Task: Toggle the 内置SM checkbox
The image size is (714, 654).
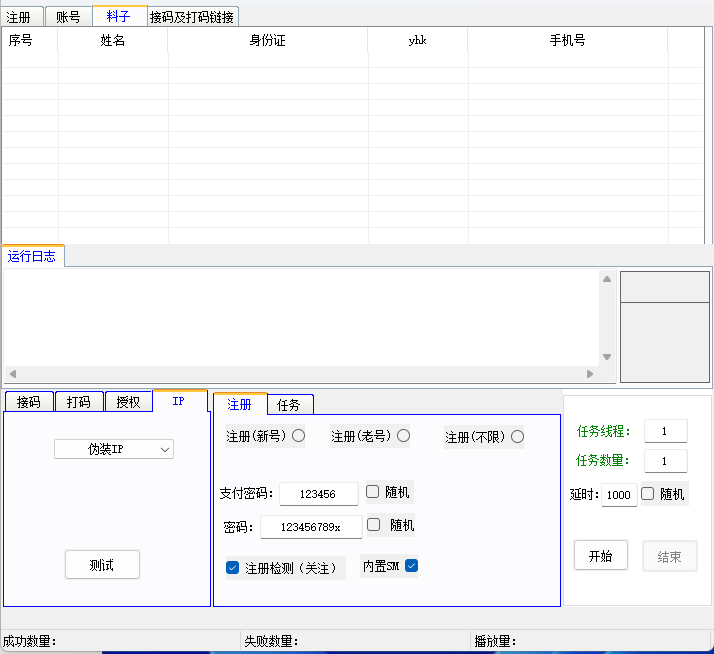Action: coord(411,566)
